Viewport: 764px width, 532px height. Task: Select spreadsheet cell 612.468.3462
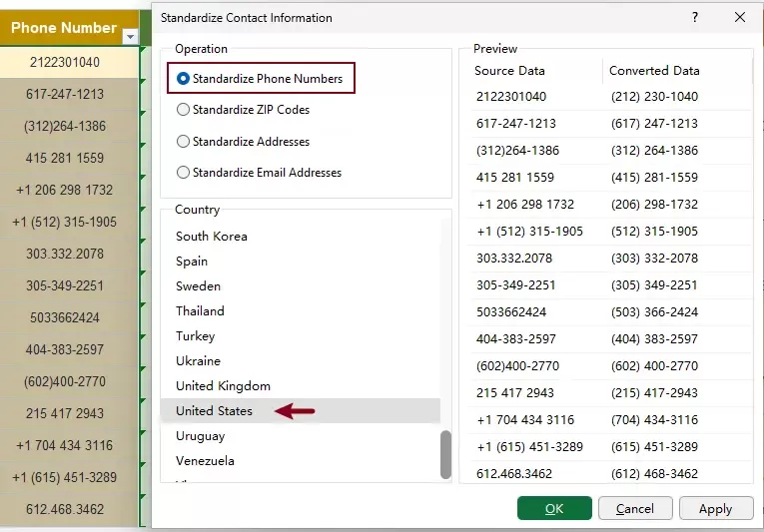69,510
